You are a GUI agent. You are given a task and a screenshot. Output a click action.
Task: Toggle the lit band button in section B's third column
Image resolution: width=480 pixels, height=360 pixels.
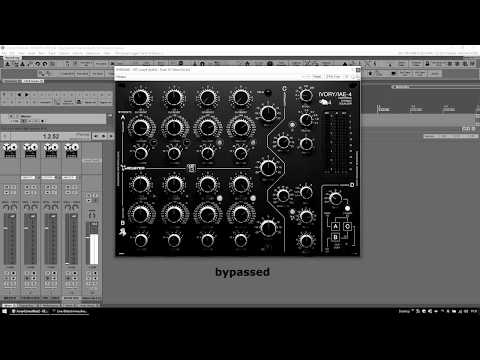coord(220,198)
